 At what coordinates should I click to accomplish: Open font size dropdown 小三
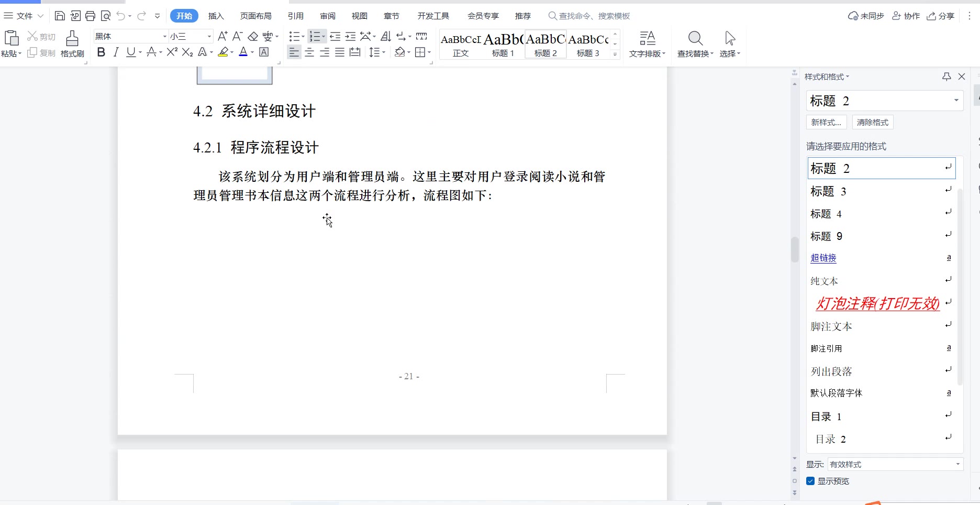(x=209, y=36)
